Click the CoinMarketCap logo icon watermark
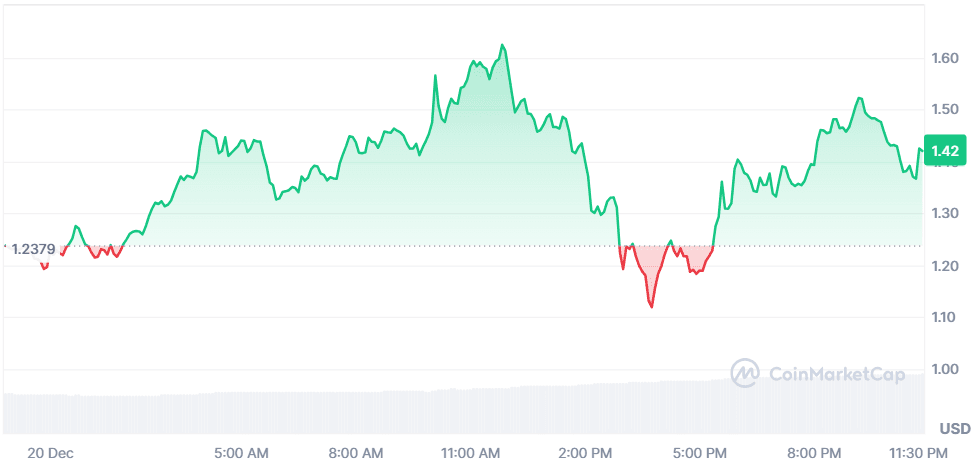The height and width of the screenshot is (462, 975). tap(745, 373)
